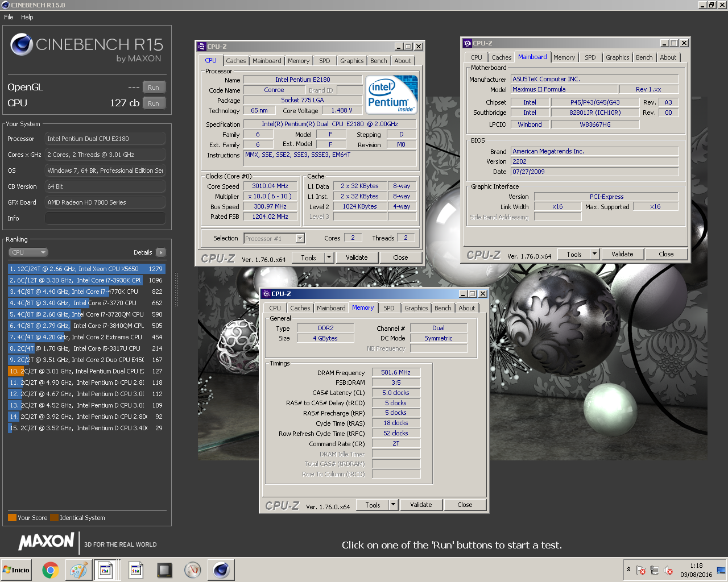
Task: Open the File menu
Action: [9, 17]
